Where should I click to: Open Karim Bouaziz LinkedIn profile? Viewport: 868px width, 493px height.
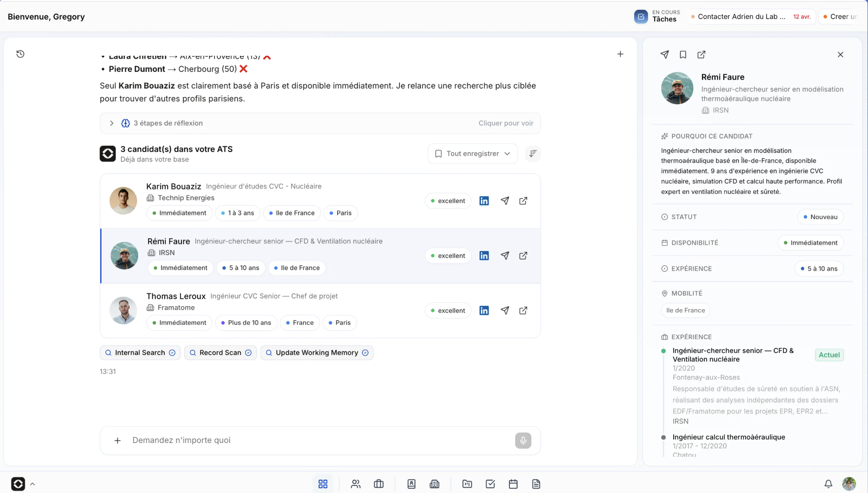484,201
